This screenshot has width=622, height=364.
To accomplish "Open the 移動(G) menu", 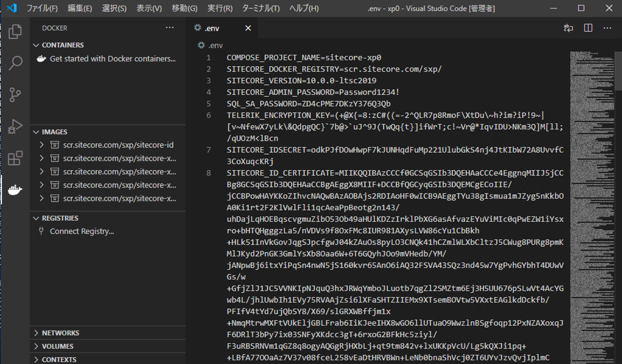I will click(x=185, y=8).
